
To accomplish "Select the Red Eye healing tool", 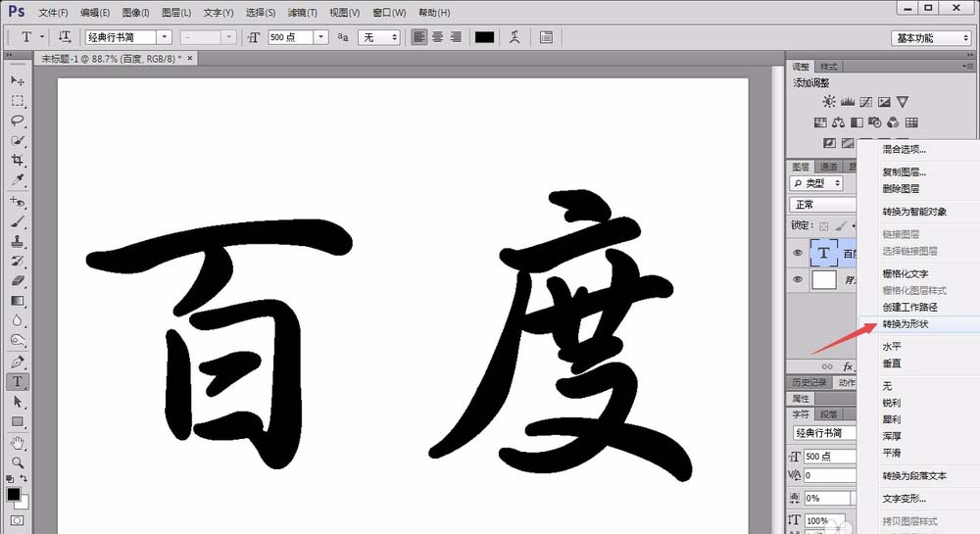I will (x=18, y=202).
